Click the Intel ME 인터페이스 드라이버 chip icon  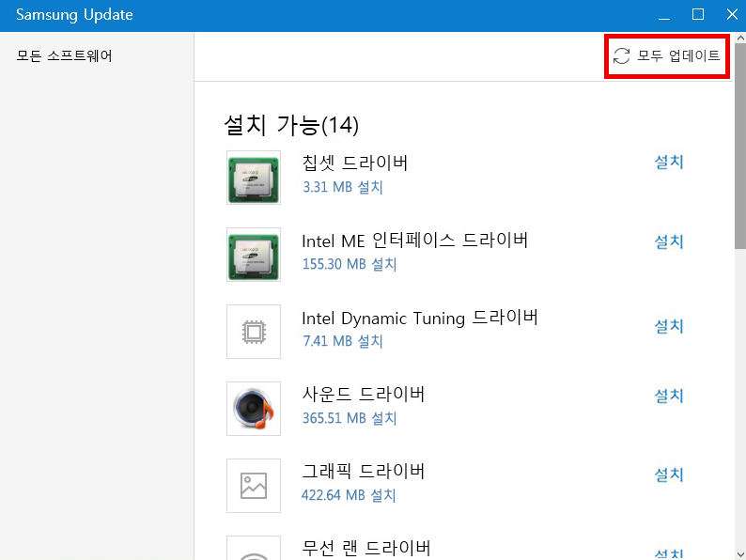point(254,255)
